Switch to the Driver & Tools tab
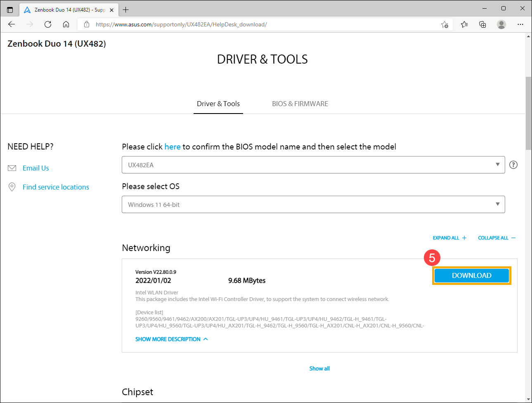The image size is (532, 403). (x=218, y=104)
